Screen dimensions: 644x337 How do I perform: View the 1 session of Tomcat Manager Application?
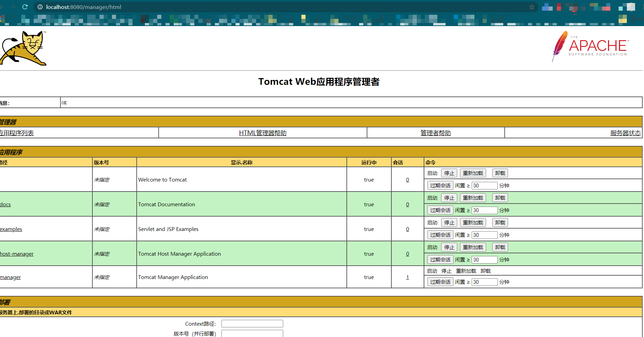(407, 277)
